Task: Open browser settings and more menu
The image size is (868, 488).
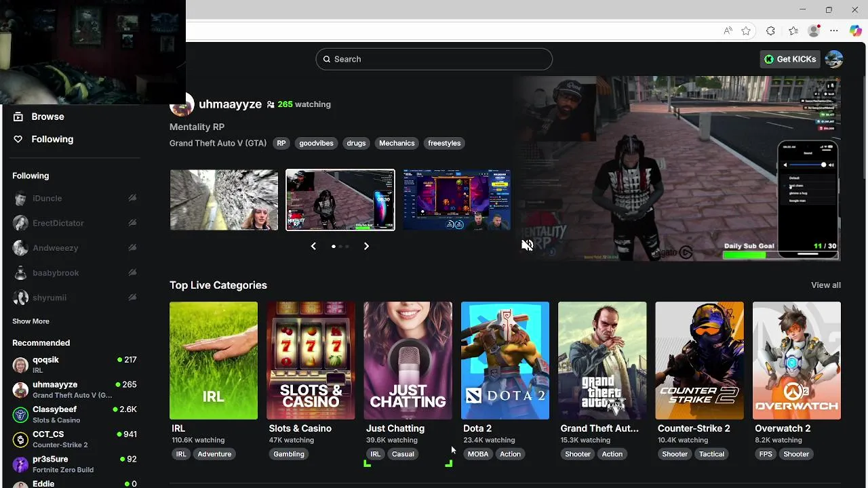Action: [x=834, y=30]
